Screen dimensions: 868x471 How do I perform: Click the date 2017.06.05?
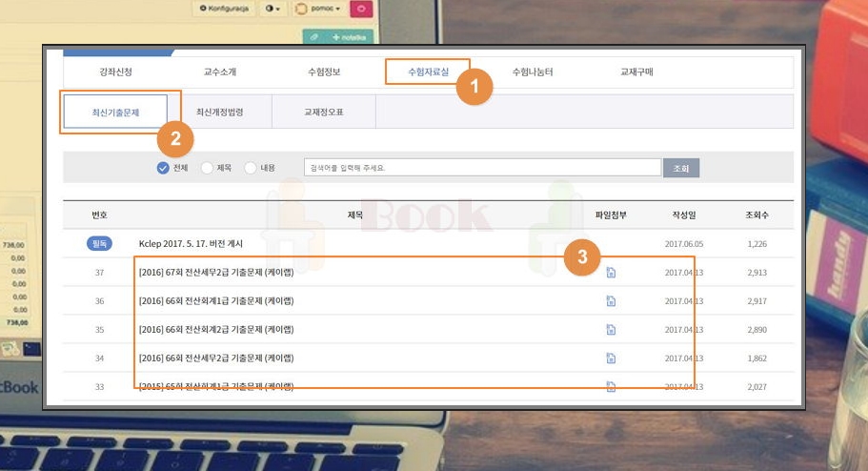tap(684, 244)
